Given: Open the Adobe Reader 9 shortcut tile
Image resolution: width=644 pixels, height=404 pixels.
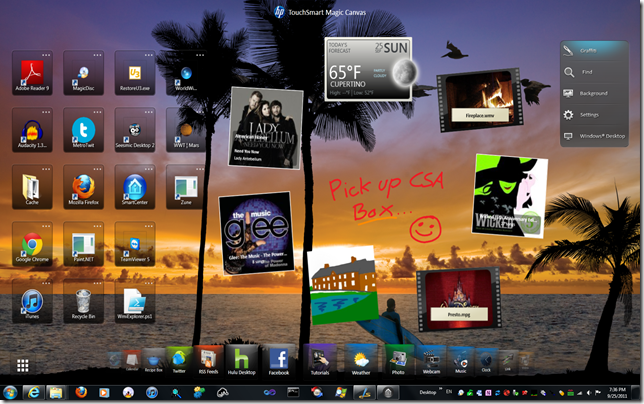Looking at the screenshot, I should click(32, 73).
